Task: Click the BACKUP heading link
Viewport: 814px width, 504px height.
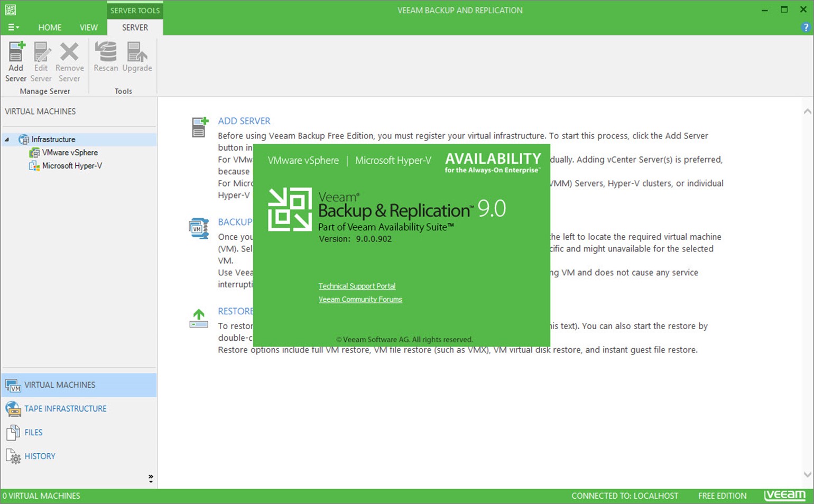Action: pyautogui.click(x=235, y=222)
